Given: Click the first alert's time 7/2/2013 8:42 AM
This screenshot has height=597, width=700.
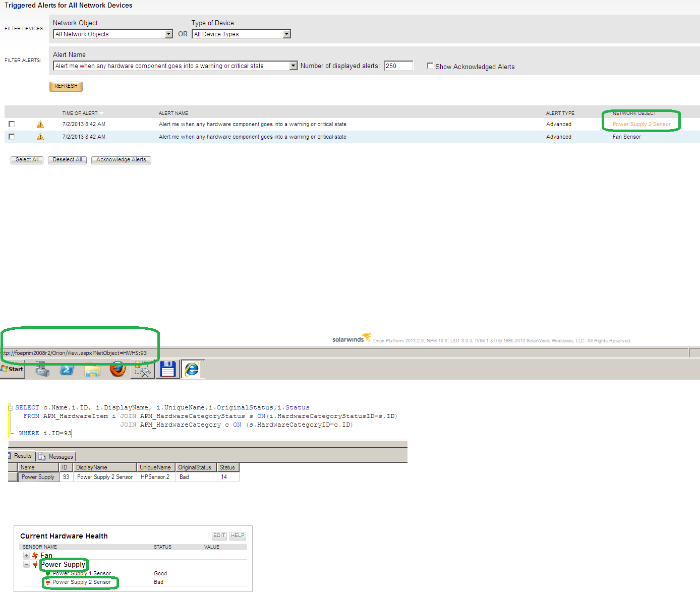Looking at the screenshot, I should 84,124.
